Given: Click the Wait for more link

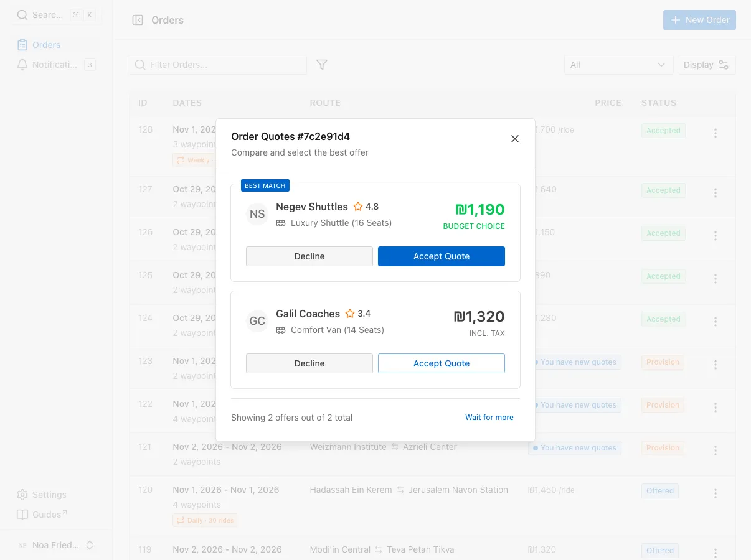Looking at the screenshot, I should tap(489, 418).
